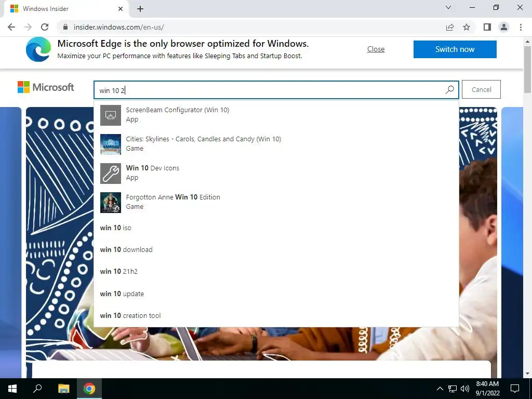The image size is (532, 399).
Task: Open the Chrome side panel icon
Action: click(x=487, y=27)
